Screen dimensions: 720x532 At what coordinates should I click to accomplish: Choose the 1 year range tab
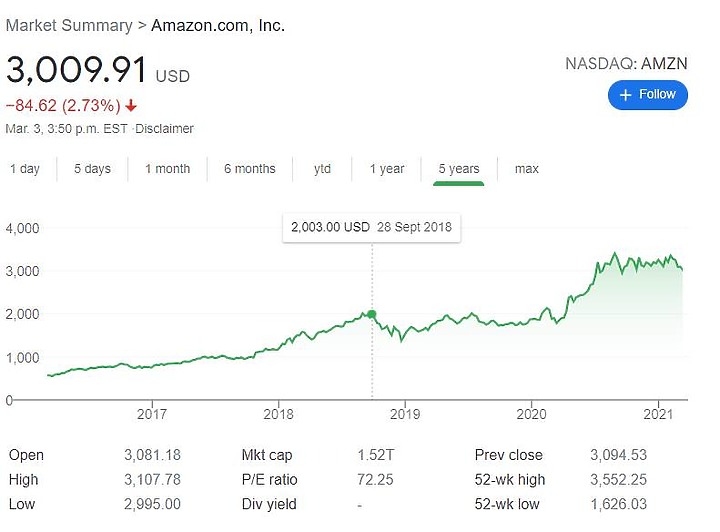[x=387, y=169]
